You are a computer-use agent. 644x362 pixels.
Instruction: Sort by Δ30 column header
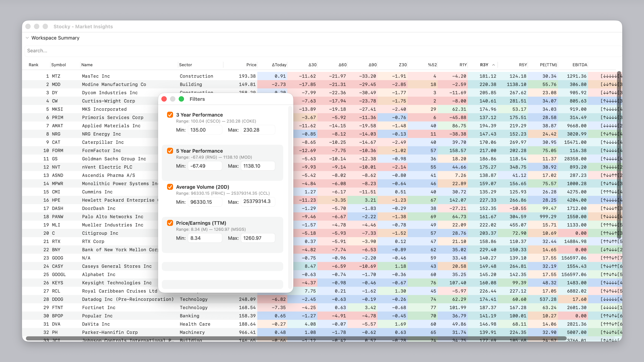pos(313,65)
